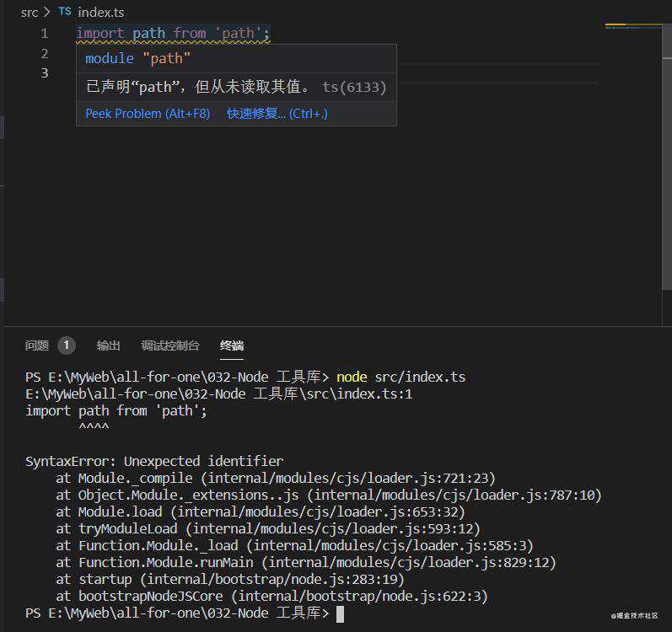672x632 pixels.
Task: Select the src breadcrumb folder
Action: click(30, 13)
